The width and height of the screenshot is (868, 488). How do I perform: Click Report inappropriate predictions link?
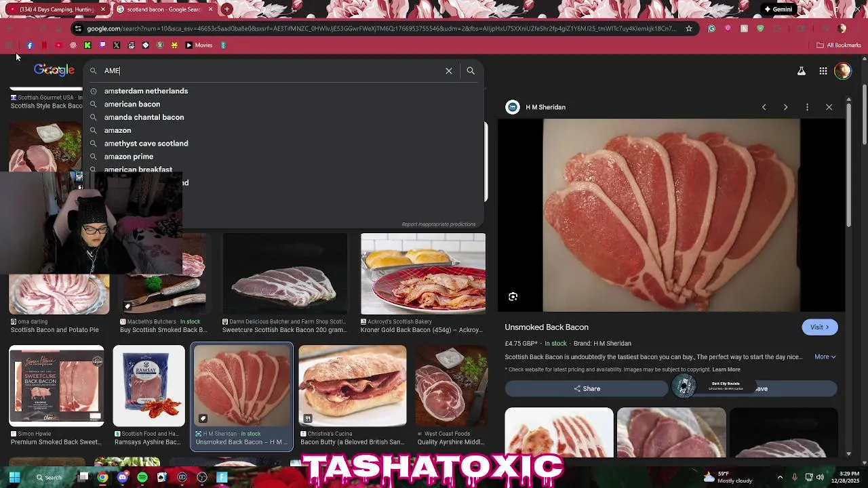click(x=438, y=224)
